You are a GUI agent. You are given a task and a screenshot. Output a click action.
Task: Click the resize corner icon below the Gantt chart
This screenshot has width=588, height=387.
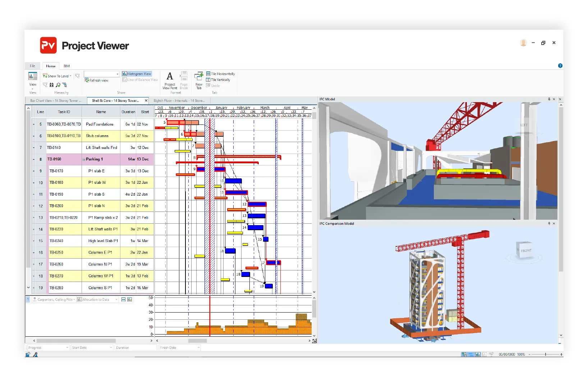[x=314, y=341]
